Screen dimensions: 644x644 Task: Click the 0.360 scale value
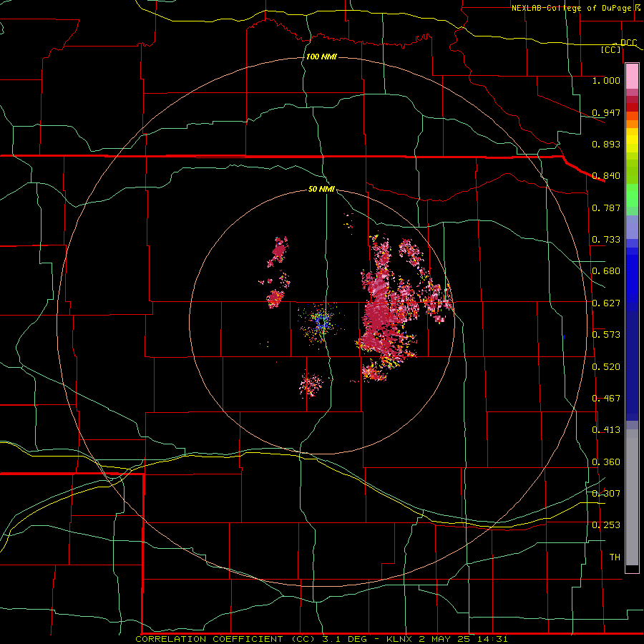(606, 462)
